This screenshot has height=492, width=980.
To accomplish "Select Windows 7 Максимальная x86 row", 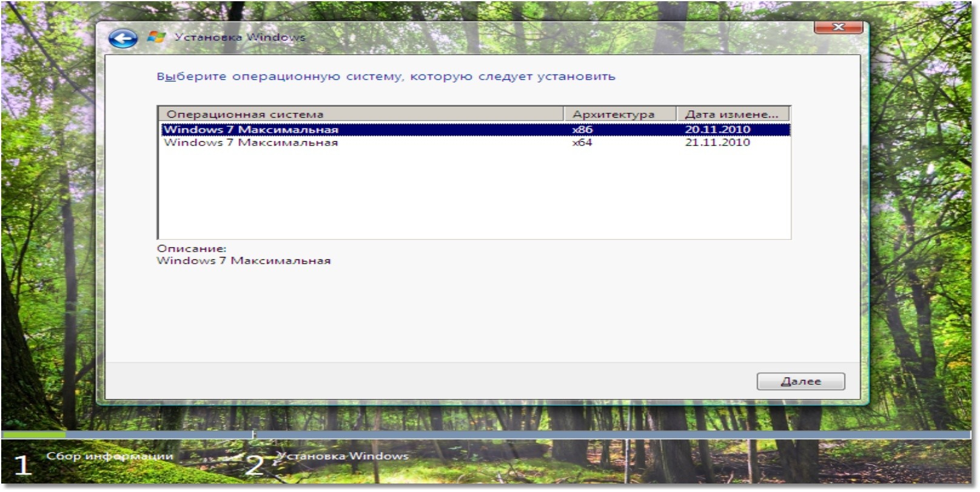I will pos(475,130).
